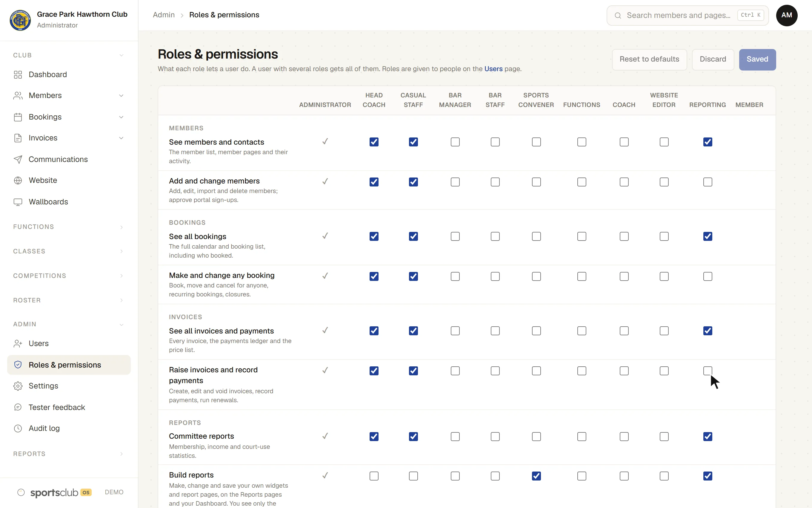Click the search magnifier icon
This screenshot has width=812, height=508.
click(x=618, y=16)
